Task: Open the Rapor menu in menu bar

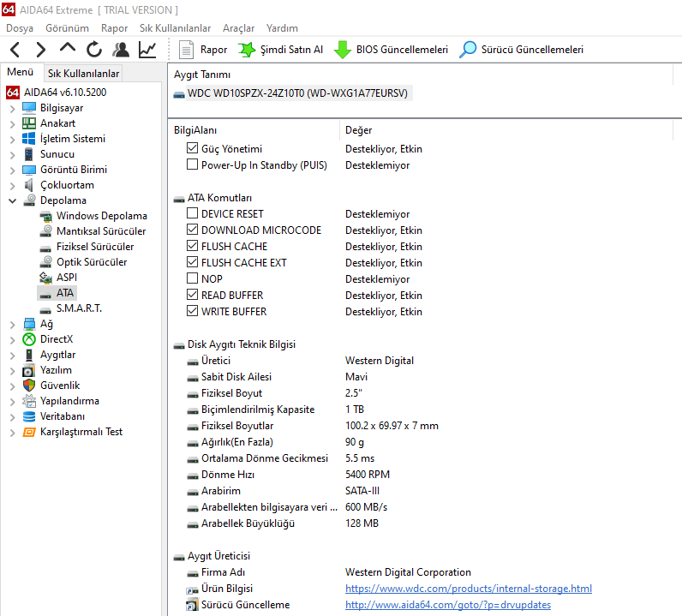Action: 114,28
